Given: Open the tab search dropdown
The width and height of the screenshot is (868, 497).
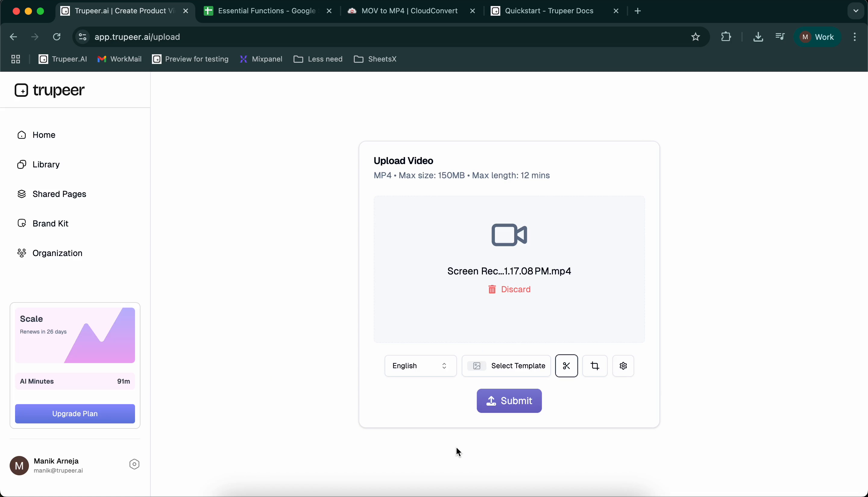Looking at the screenshot, I should (x=855, y=11).
